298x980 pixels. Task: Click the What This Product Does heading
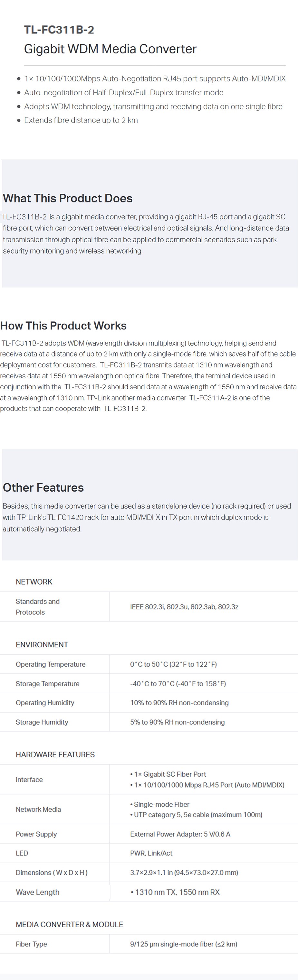click(67, 198)
